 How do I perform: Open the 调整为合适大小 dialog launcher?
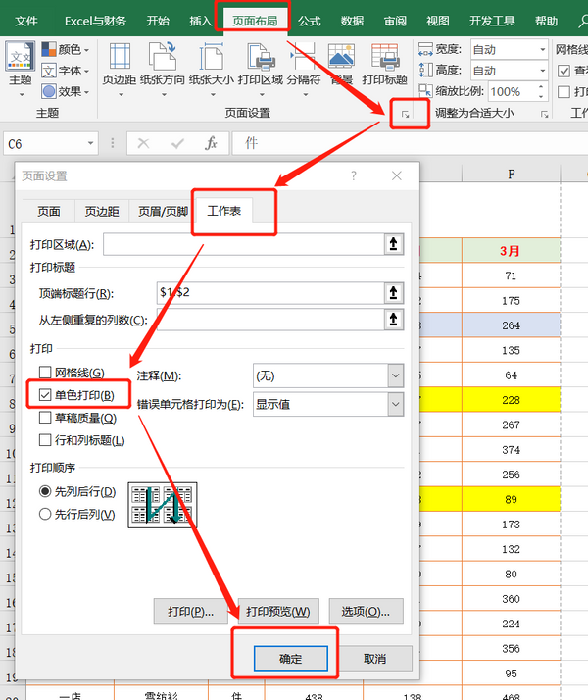544,115
